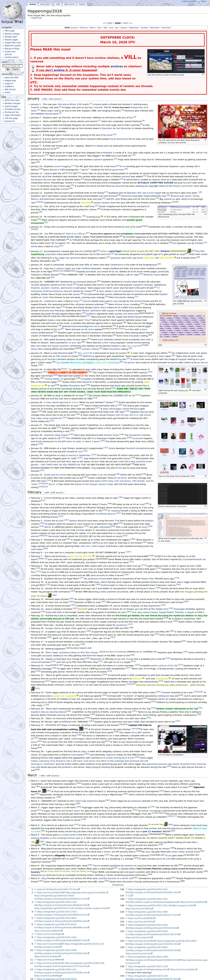
Task: View the page history tab
Action: click(82, 5)
